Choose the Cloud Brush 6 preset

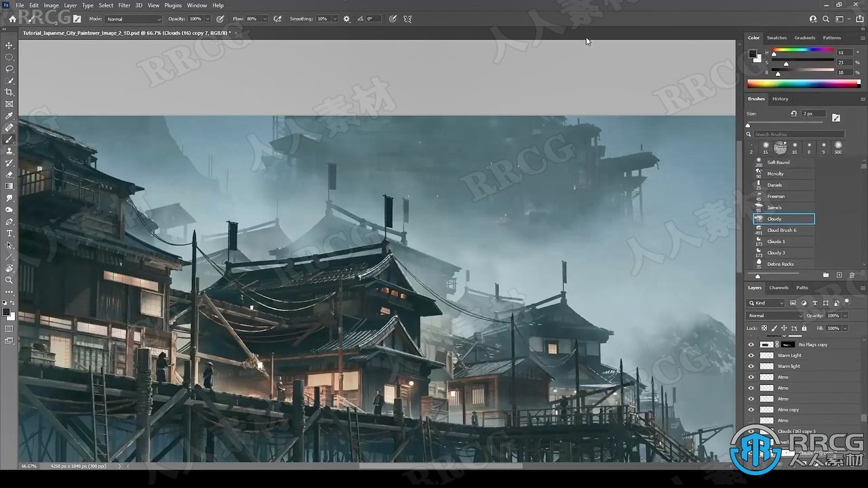point(784,230)
